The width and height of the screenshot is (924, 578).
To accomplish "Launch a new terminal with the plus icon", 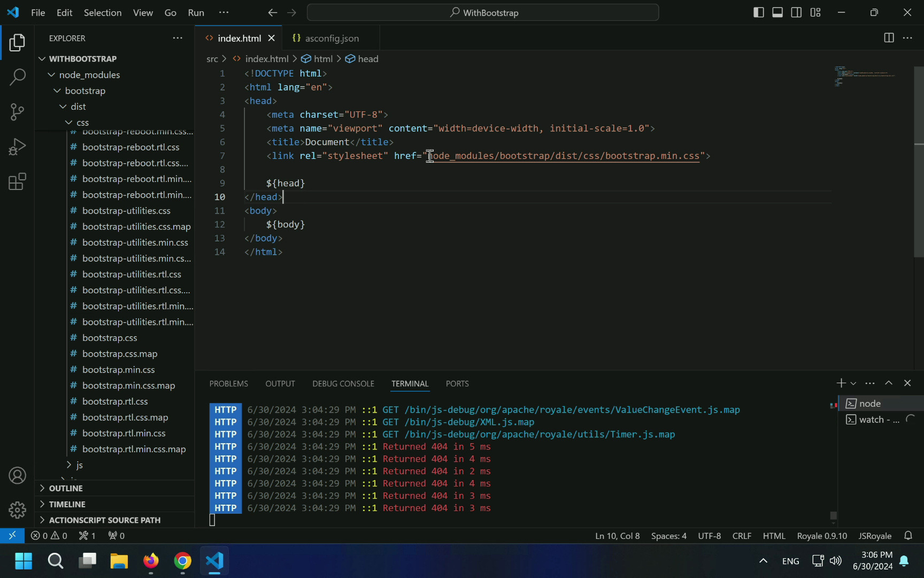I will [x=840, y=383].
